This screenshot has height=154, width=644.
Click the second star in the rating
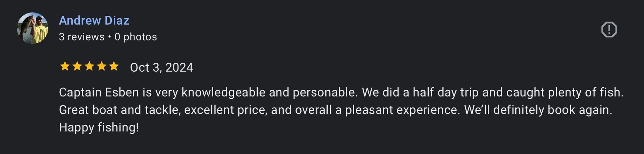click(x=77, y=67)
